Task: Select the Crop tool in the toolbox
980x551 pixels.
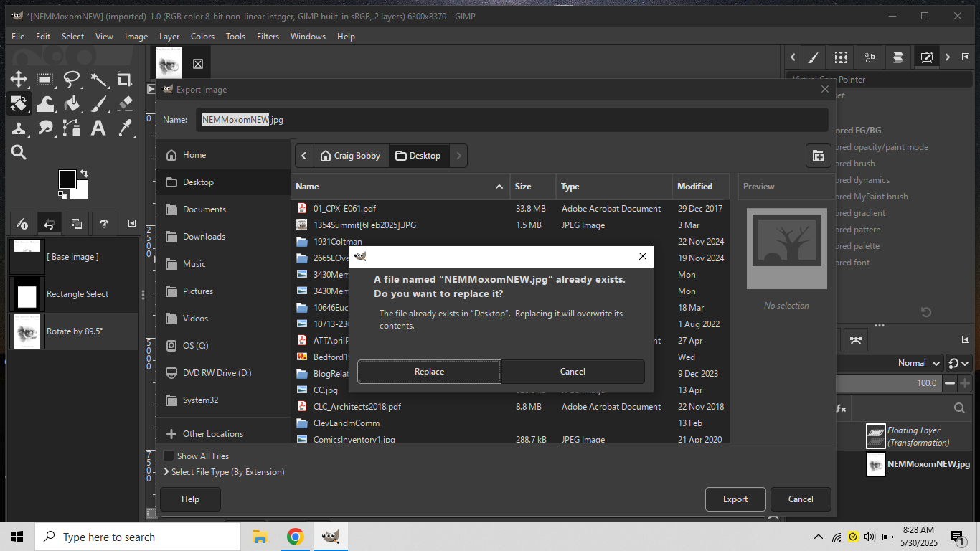Action: (x=124, y=80)
